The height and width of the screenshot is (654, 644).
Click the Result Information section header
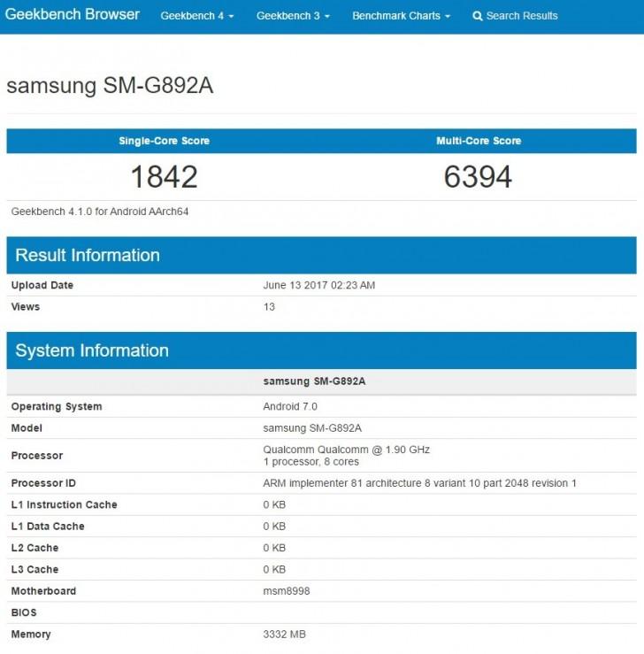coord(88,255)
